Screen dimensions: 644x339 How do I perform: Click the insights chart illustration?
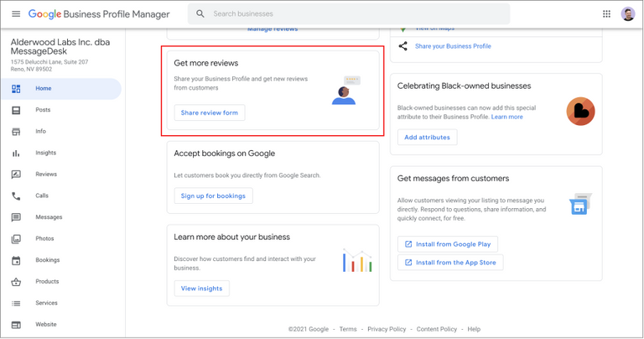tap(357, 260)
